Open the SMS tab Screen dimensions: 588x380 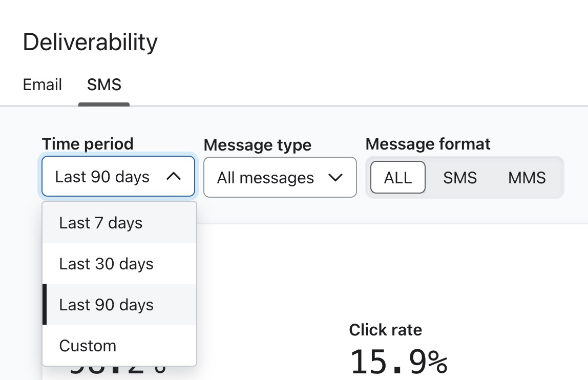pyautogui.click(x=104, y=85)
